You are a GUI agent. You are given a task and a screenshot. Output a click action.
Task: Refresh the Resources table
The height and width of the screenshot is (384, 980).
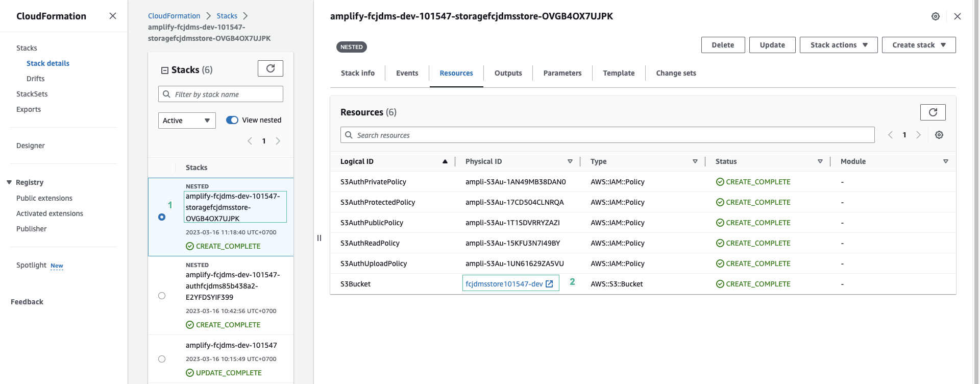point(933,112)
